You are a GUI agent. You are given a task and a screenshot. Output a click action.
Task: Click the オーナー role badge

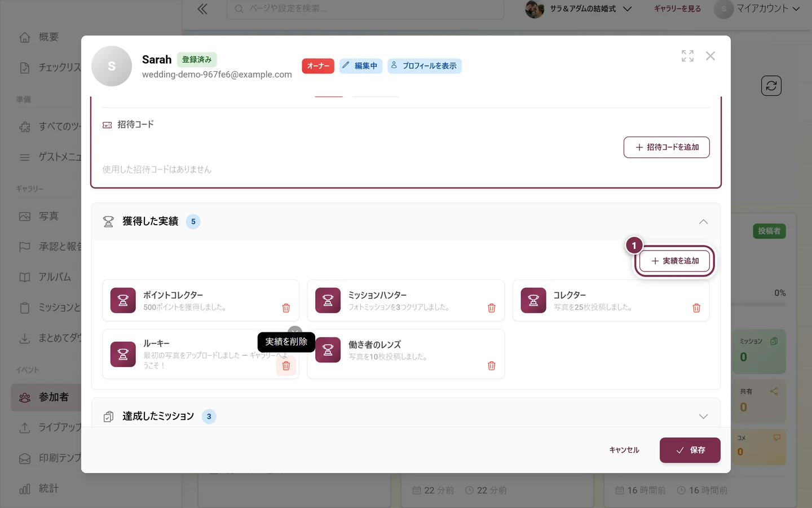point(318,66)
